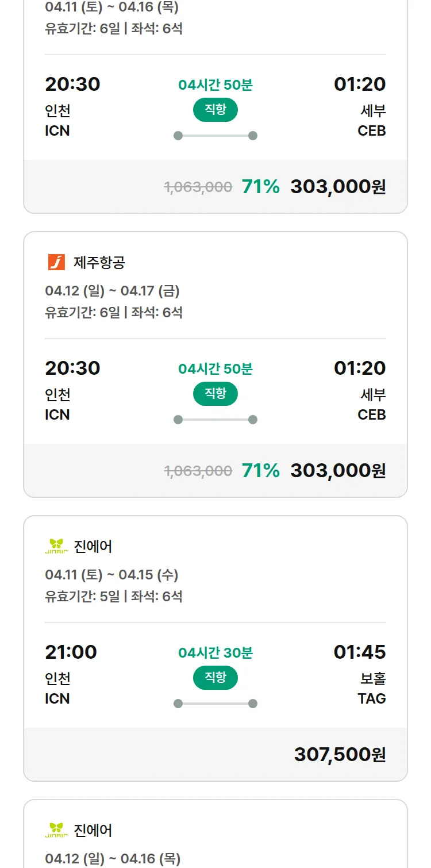Click 71% discount on 04.12–04.17 card
Viewport: 431px width, 868px height.
click(x=260, y=471)
